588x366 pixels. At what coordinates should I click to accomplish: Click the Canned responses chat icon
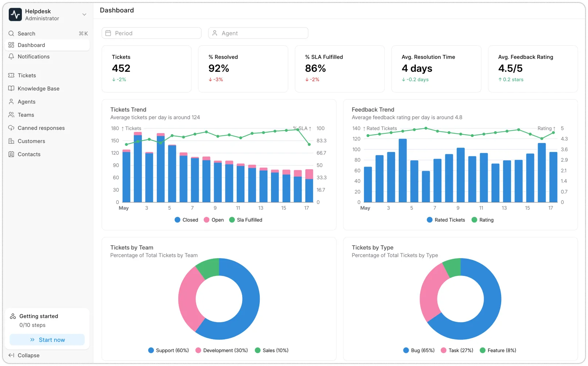point(11,128)
